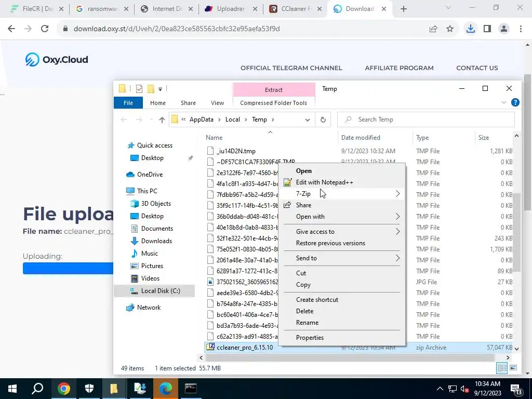Click Explorer horizontal scrollbar
Screen dimensions: 532x399
pyautogui.click(x=350, y=357)
